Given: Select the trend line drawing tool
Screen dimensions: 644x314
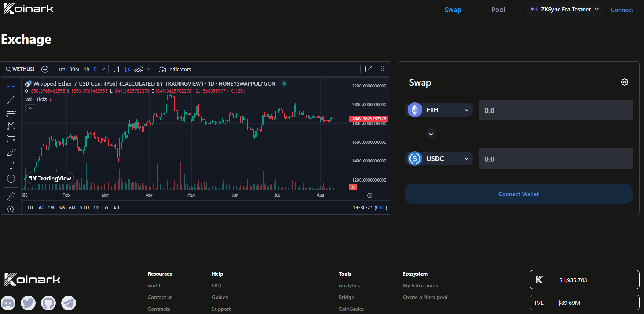Looking at the screenshot, I should tap(11, 100).
